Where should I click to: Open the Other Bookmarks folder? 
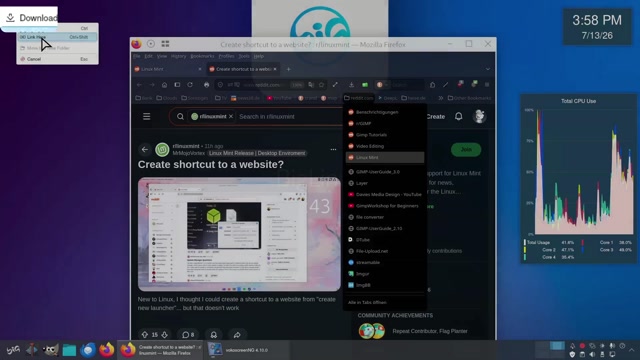(x=469, y=98)
